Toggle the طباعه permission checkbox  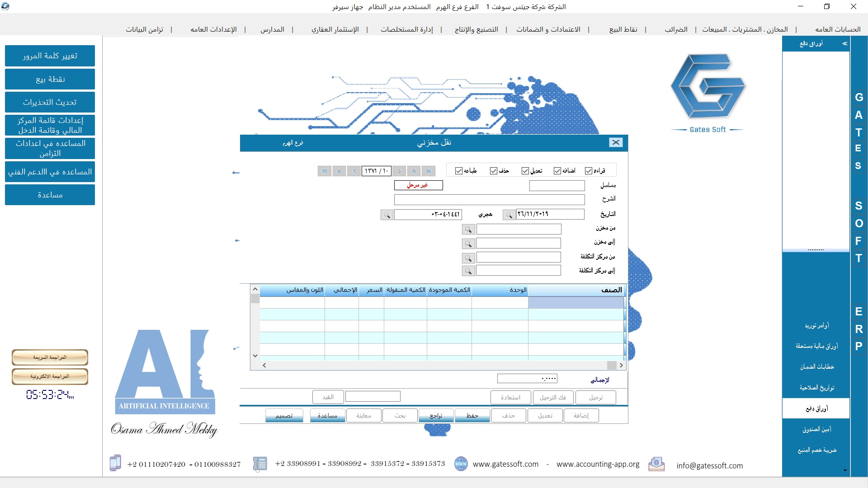click(459, 171)
